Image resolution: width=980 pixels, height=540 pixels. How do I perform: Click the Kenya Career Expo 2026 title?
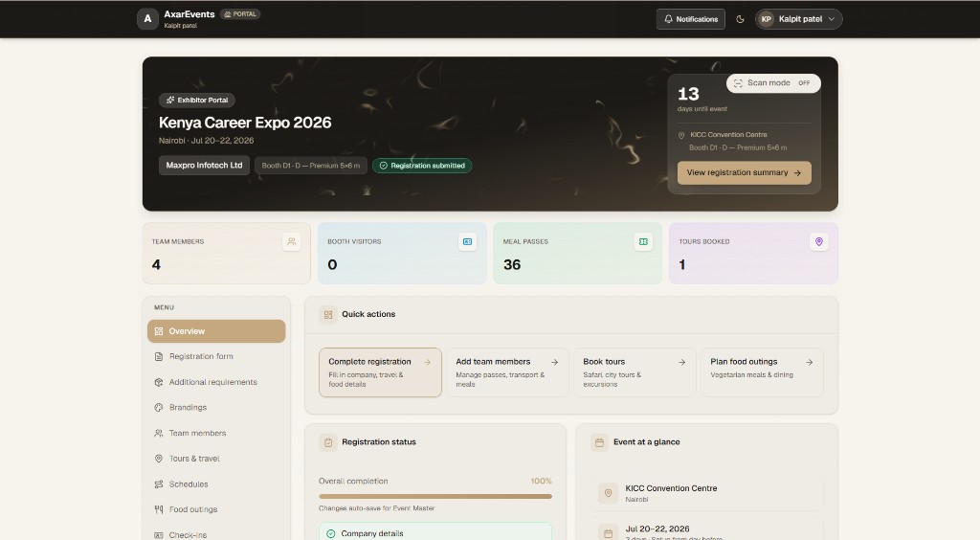[x=245, y=123]
